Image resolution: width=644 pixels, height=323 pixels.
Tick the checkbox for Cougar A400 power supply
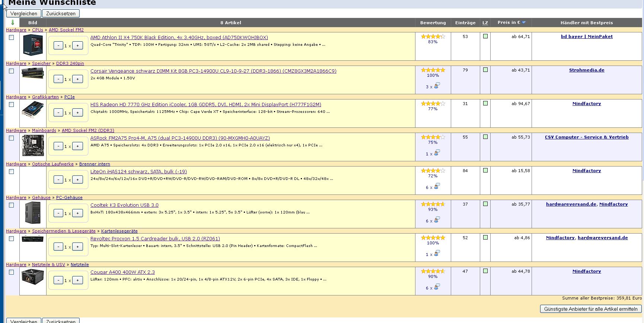(12, 272)
